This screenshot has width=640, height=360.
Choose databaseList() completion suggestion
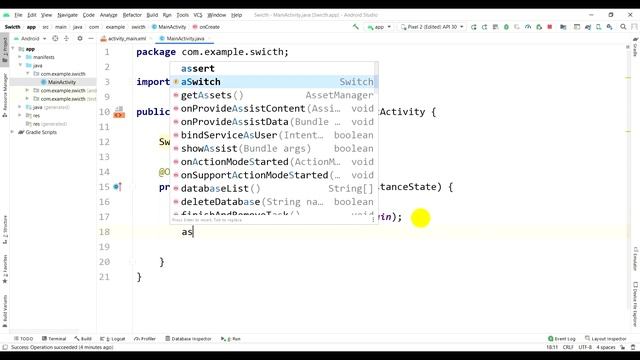(274, 189)
